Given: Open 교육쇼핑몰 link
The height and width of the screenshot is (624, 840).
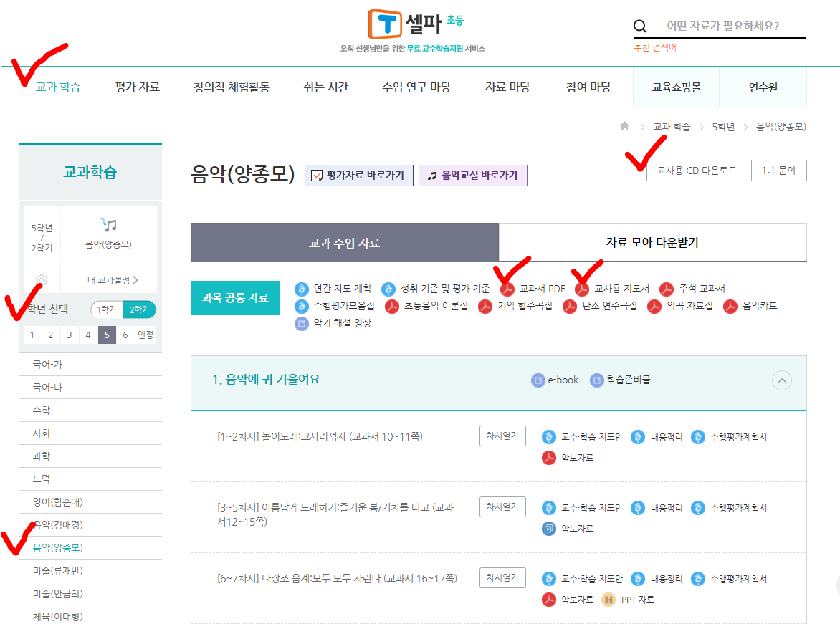Looking at the screenshot, I should pyautogui.click(x=676, y=87).
